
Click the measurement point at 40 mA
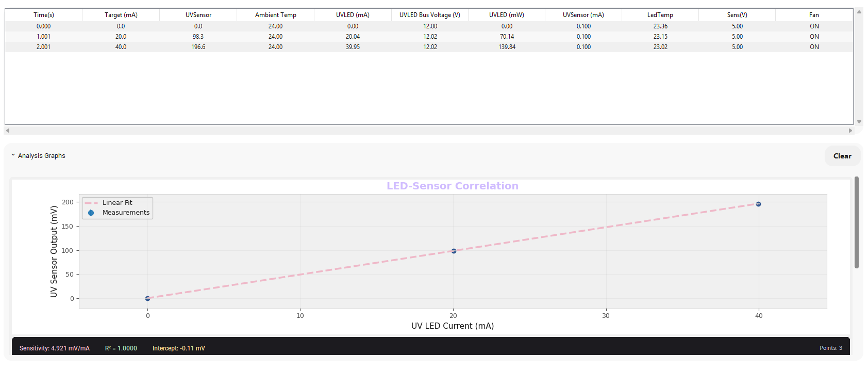[x=758, y=204]
